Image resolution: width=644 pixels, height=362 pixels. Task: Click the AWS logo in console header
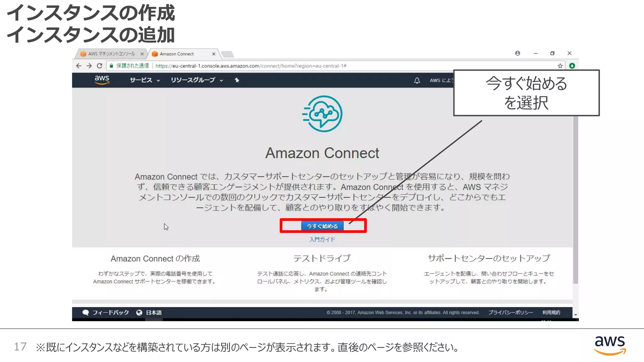[x=102, y=80]
